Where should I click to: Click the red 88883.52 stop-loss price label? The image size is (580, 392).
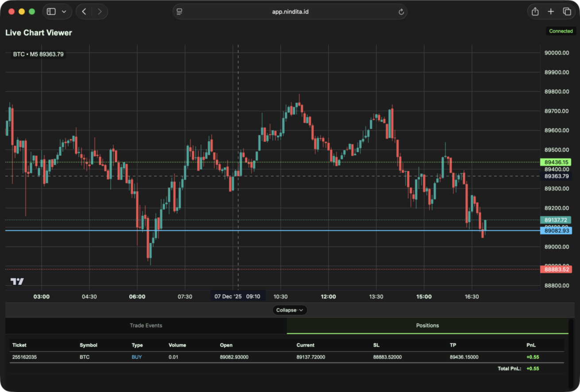(556, 269)
